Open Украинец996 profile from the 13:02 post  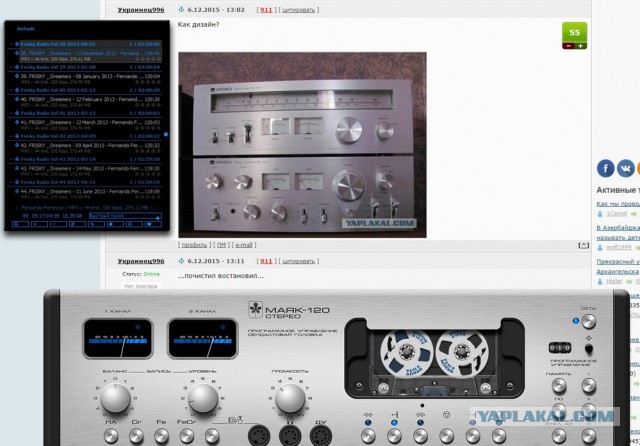141,9
